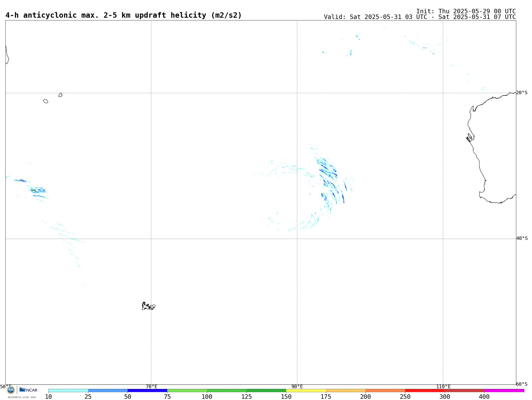Screen dimensions: 532x400
Task: Pick the yellow 150-175 swatch
Action: click(306, 390)
